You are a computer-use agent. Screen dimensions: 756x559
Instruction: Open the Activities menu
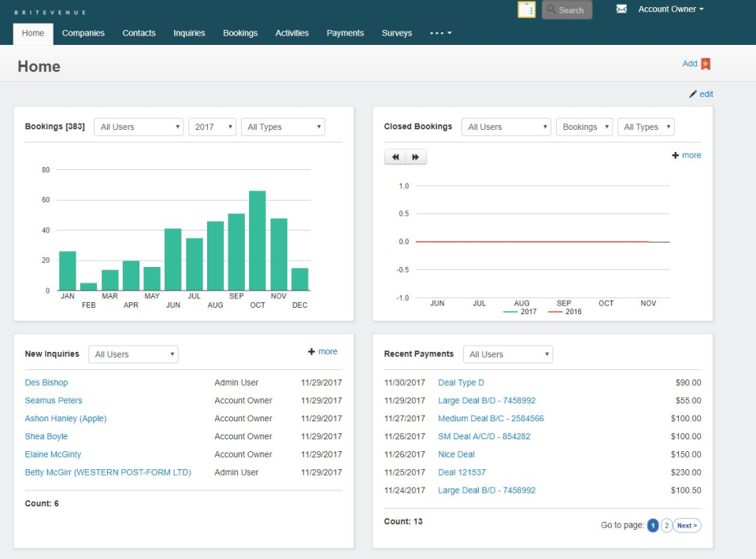pyautogui.click(x=291, y=33)
